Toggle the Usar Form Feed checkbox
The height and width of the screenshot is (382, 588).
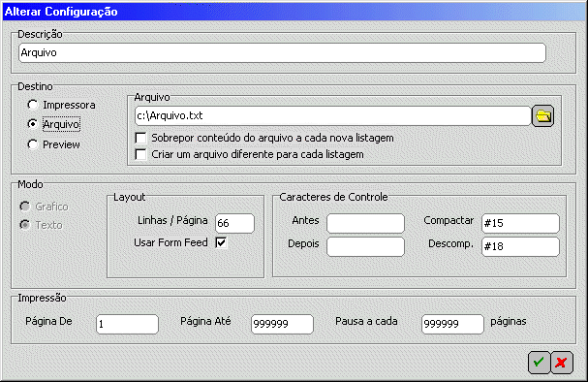click(221, 242)
